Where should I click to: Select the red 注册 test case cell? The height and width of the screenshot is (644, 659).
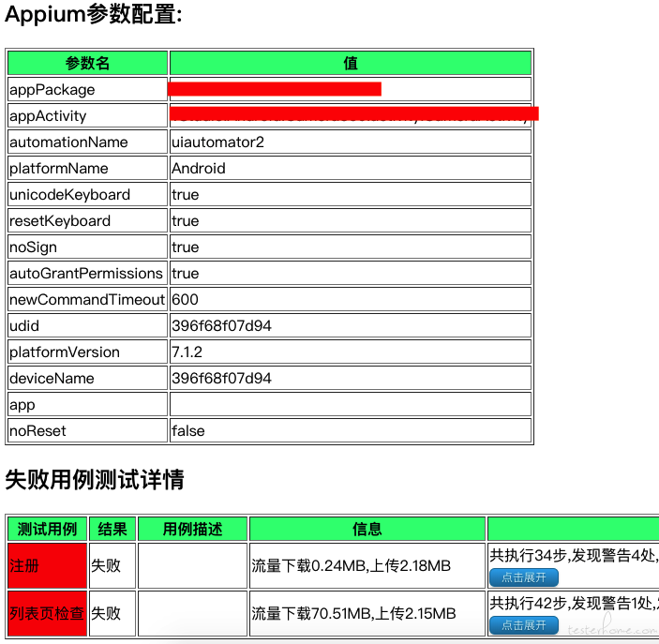pyautogui.click(x=47, y=565)
